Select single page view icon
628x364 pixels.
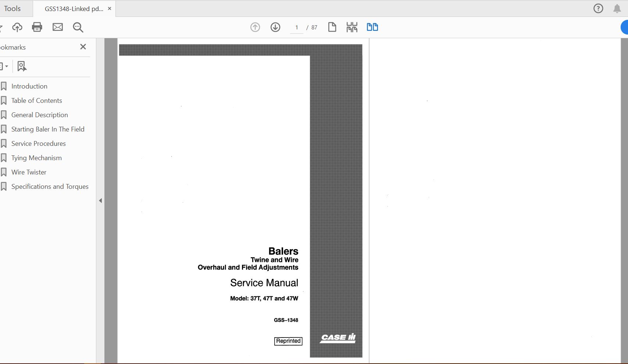332,27
